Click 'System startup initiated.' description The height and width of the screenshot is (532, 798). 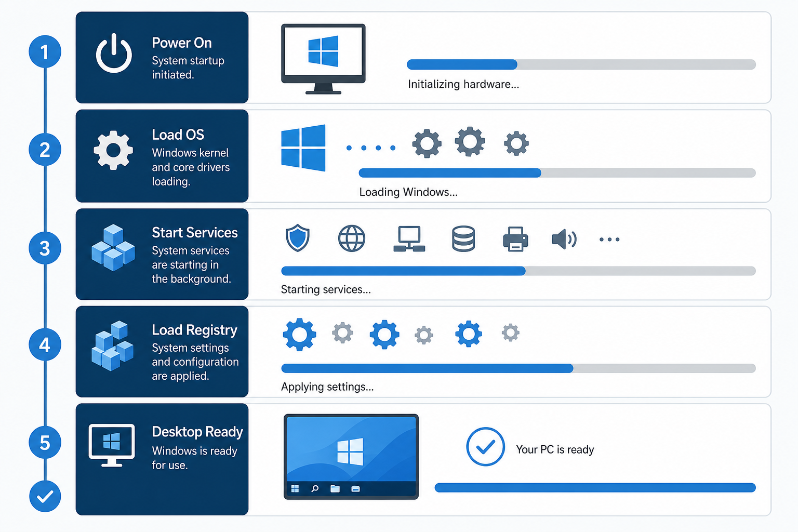[x=188, y=68]
